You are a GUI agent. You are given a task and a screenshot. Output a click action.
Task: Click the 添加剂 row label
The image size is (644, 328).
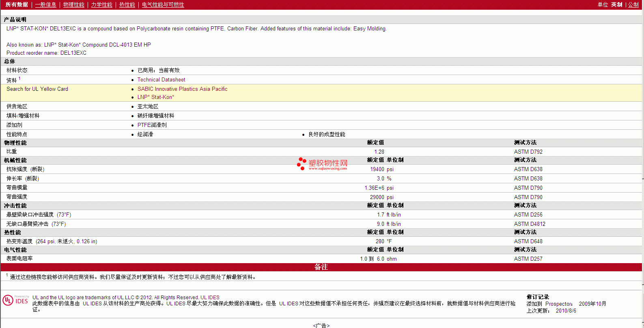coord(15,125)
